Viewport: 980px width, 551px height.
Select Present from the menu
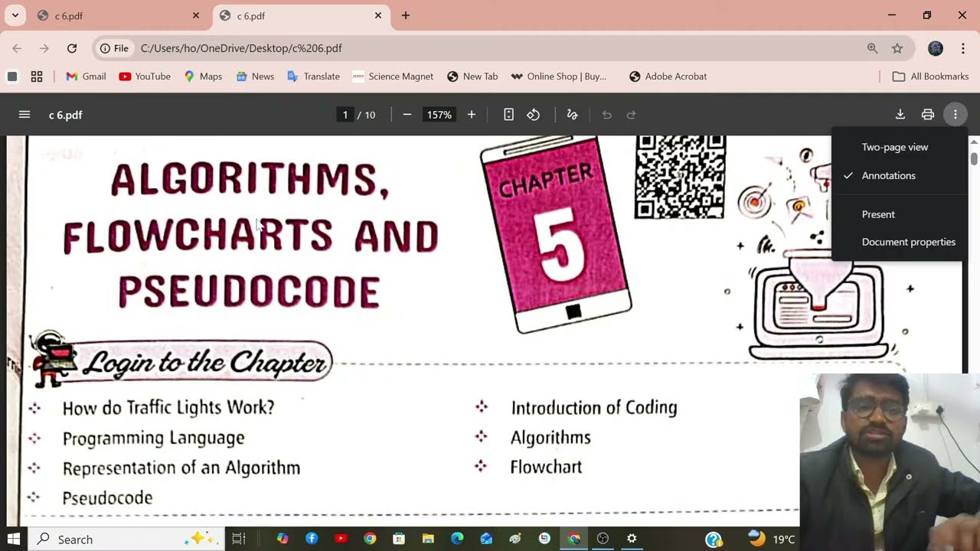pos(899,214)
